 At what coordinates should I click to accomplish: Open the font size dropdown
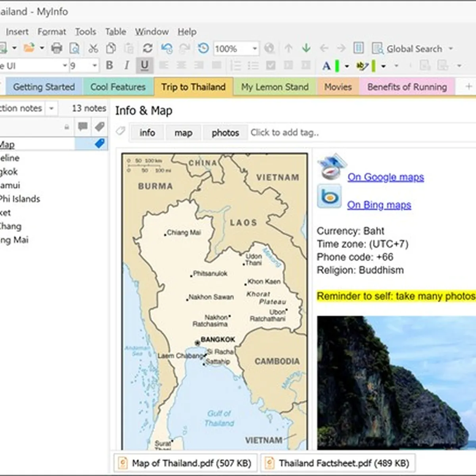(94, 66)
